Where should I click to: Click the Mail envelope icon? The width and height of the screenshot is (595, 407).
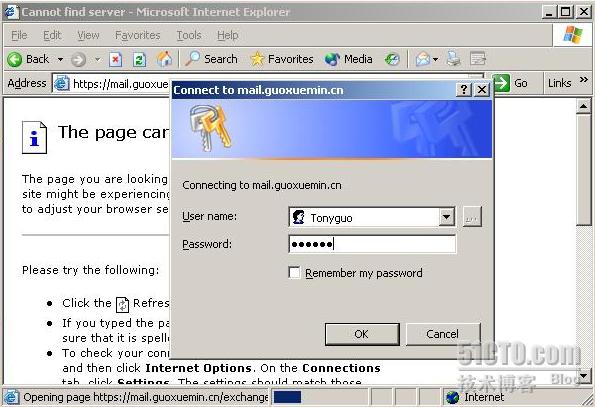click(x=423, y=59)
